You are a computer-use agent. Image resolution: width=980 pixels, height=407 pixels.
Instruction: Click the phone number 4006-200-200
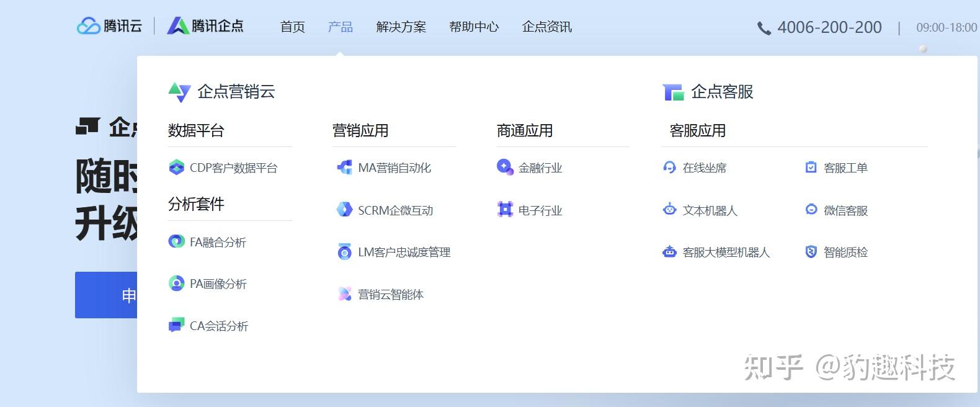829,27
